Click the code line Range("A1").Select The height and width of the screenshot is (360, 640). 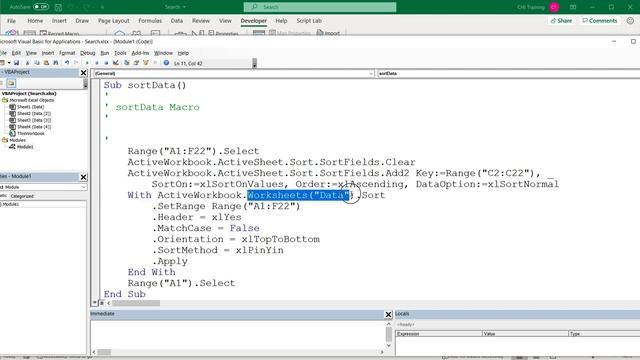point(181,283)
